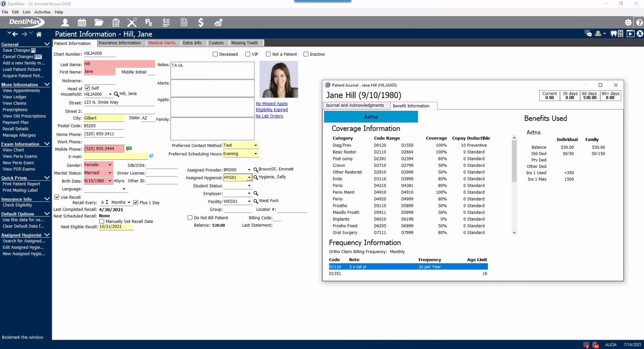This screenshot has height=349, width=644.
Task: Open the Activities menu
Action: click(x=42, y=12)
